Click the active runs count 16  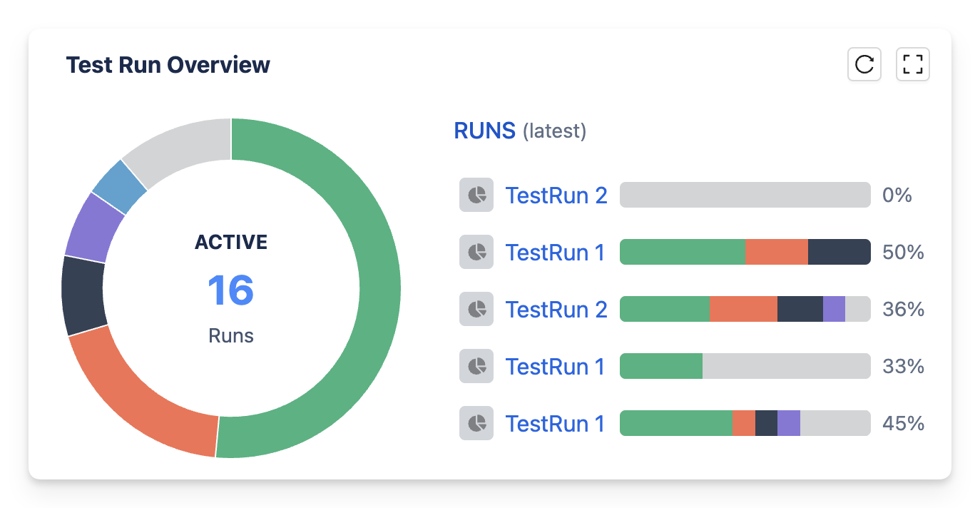230,290
